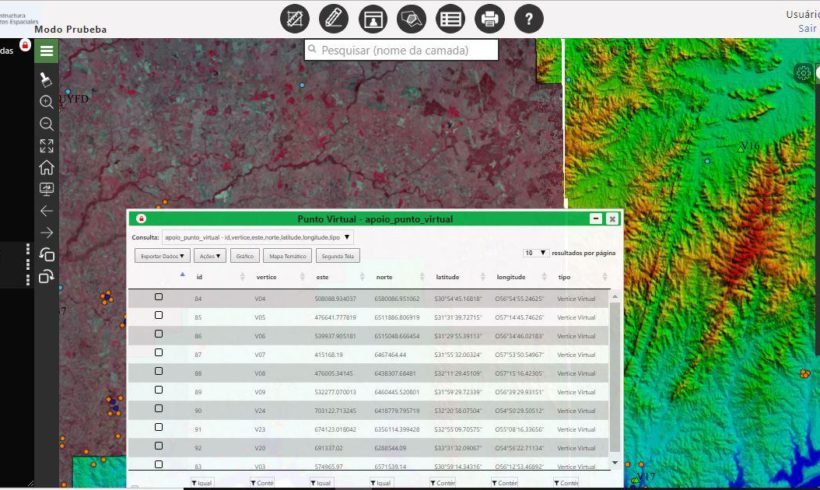Check the row with id 85
The width and height of the screenshot is (820, 490).
pyautogui.click(x=158, y=315)
